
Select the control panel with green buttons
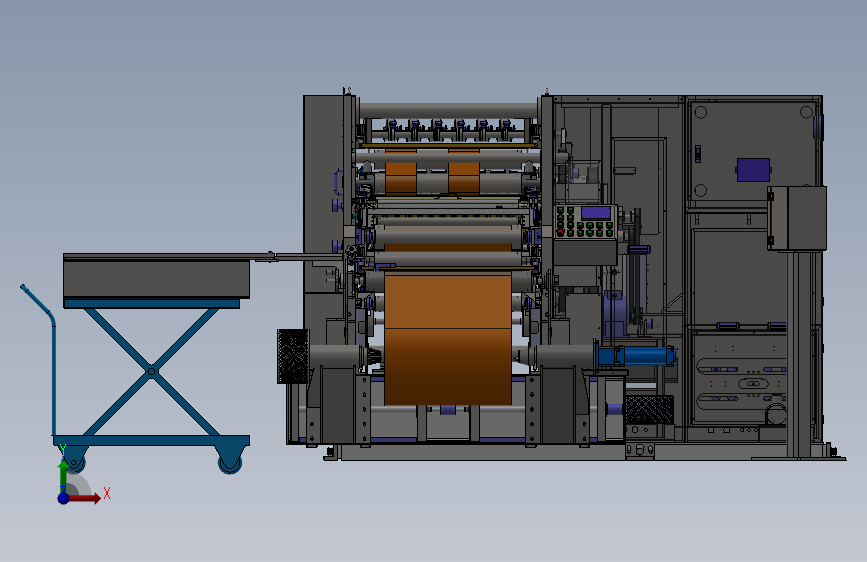[x=586, y=221]
